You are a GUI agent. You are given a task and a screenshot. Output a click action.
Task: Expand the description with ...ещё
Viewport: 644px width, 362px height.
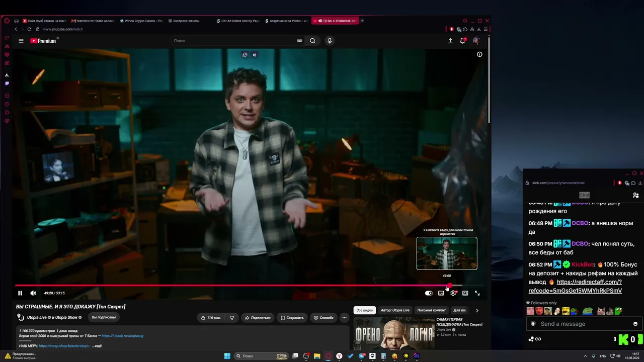click(98, 346)
